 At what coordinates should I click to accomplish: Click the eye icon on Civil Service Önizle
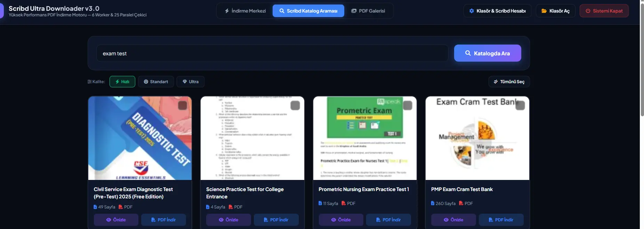(x=108, y=220)
